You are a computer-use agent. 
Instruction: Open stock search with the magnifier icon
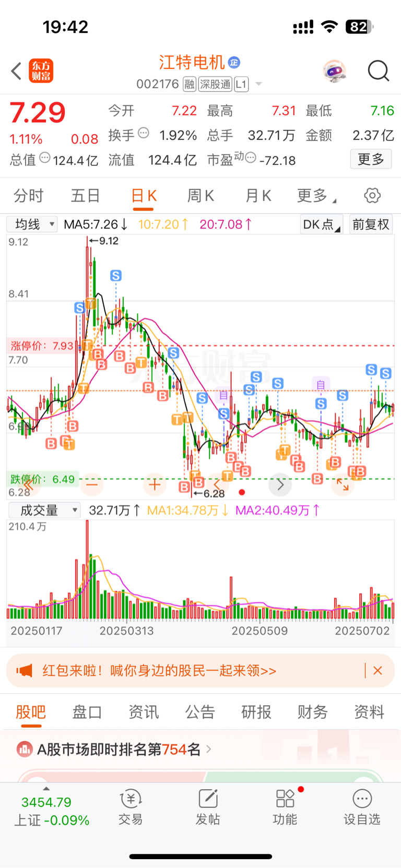click(379, 71)
